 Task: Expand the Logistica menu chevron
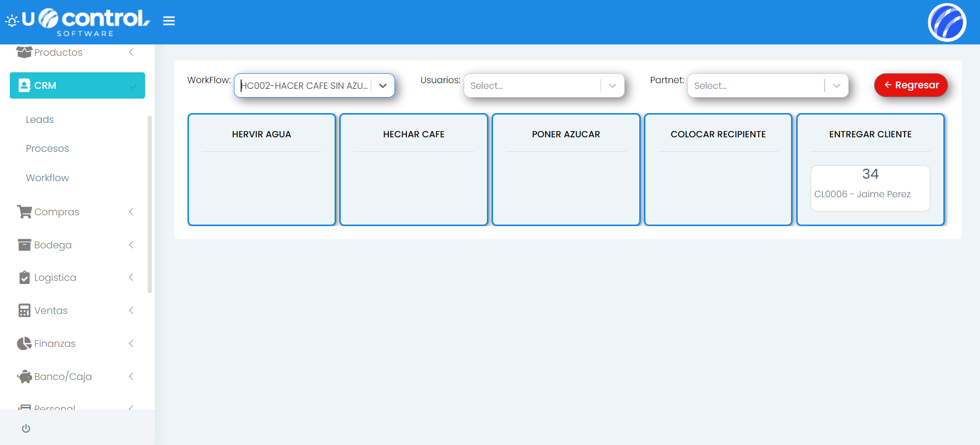click(131, 277)
